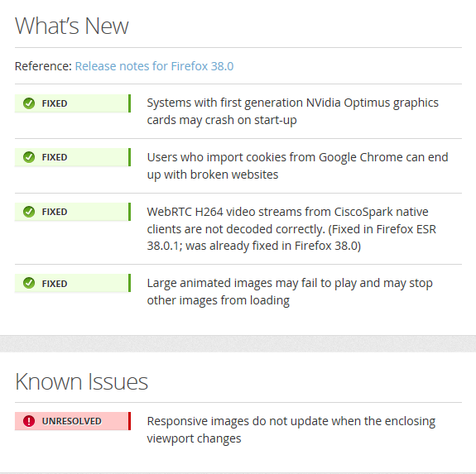Click text about CiscoSpark native clients video streams
This screenshot has width=476, height=474.
coord(291,228)
